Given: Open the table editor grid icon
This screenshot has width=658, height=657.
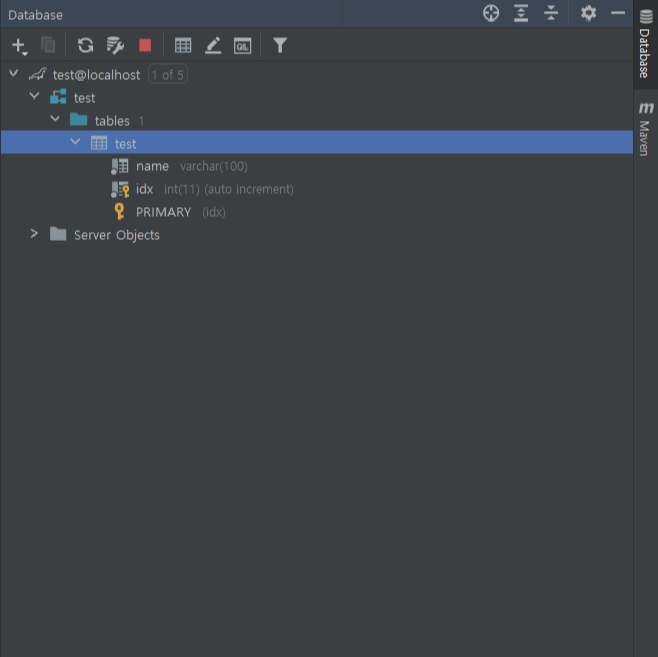Looking at the screenshot, I should [x=183, y=45].
